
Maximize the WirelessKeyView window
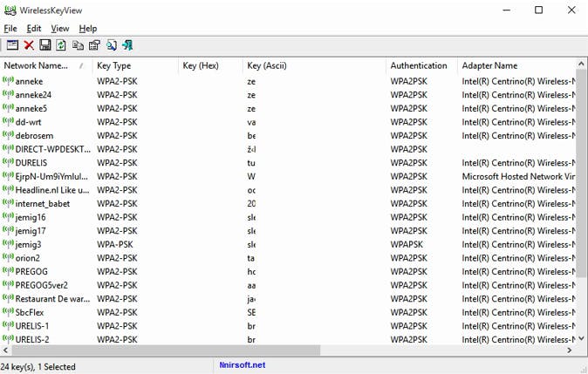(538, 10)
